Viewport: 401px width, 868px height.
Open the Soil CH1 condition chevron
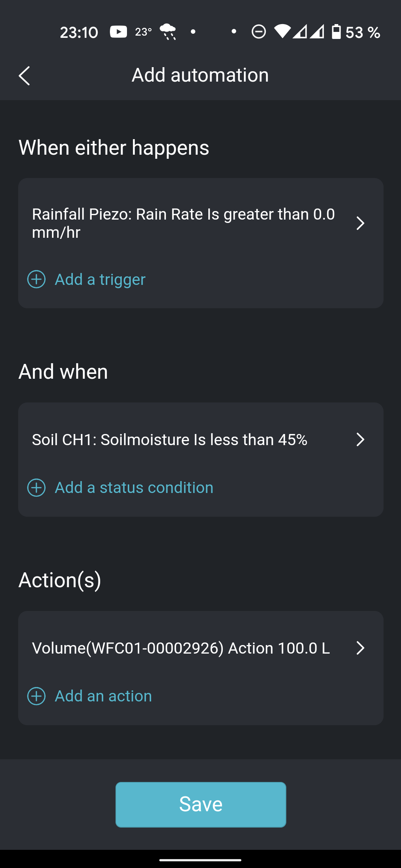[360, 440]
